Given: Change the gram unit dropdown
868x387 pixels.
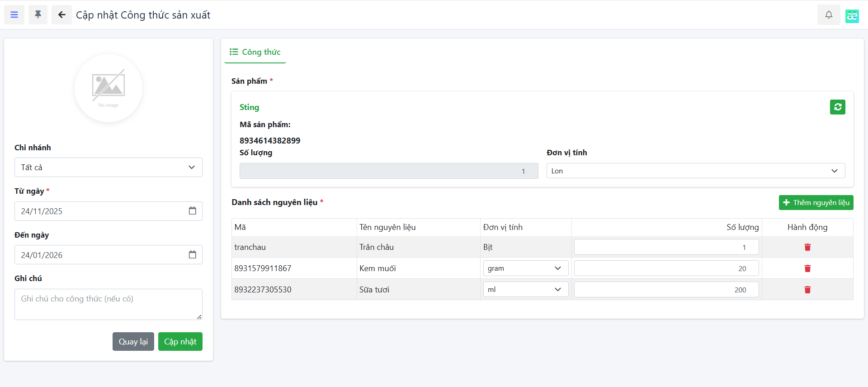Looking at the screenshot, I should pos(525,268).
